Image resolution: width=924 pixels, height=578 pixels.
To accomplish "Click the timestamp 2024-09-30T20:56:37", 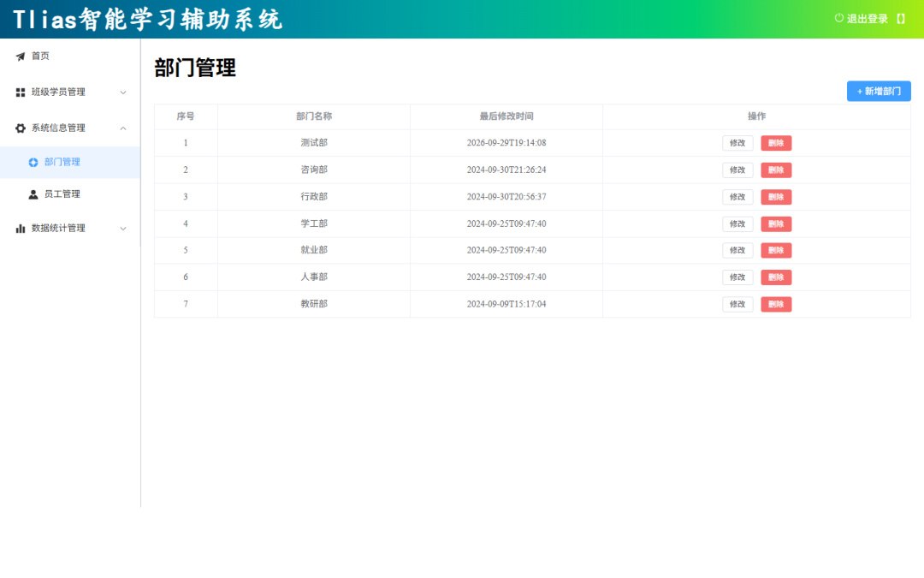I will pyautogui.click(x=506, y=197).
